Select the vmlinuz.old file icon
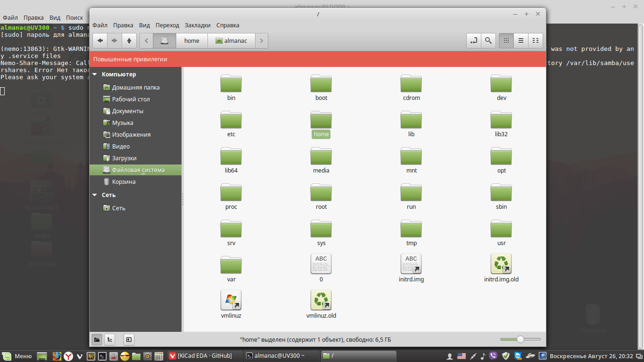This screenshot has width=644, height=362. point(321,300)
